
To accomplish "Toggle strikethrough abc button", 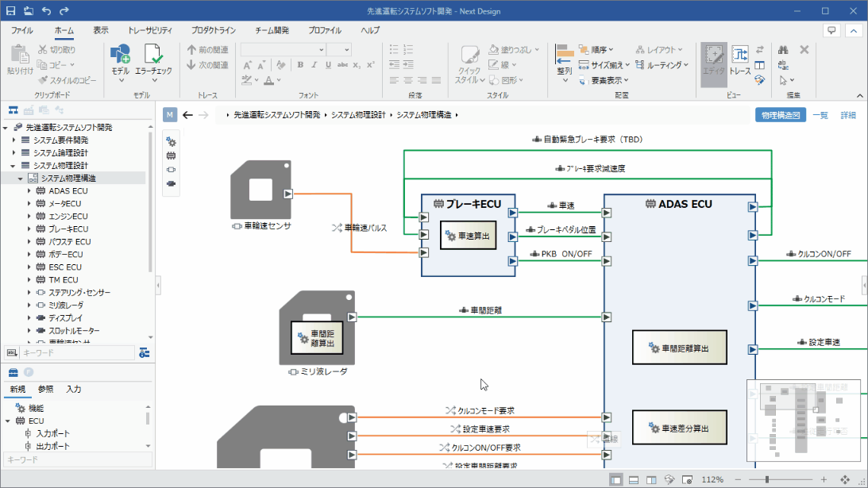I will (x=342, y=65).
